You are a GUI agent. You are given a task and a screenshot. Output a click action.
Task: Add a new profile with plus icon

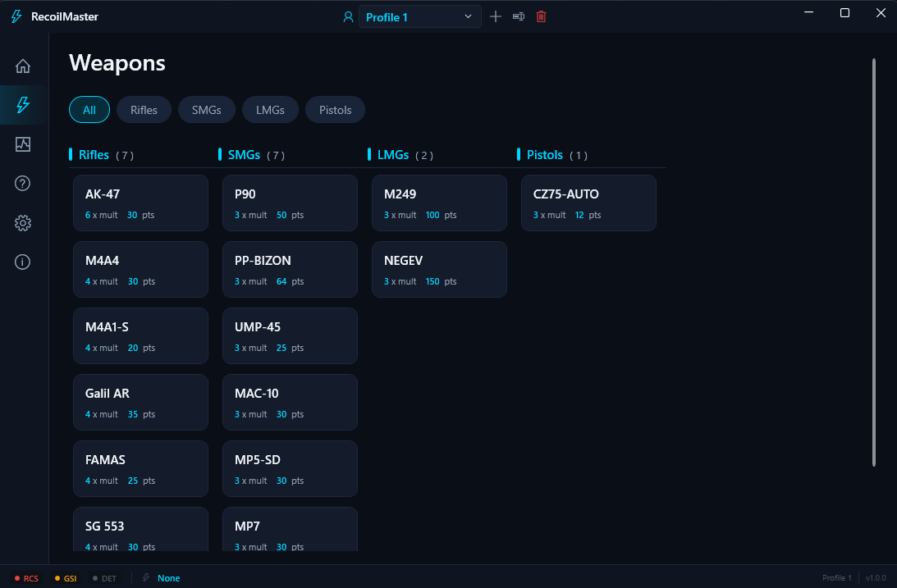click(496, 16)
